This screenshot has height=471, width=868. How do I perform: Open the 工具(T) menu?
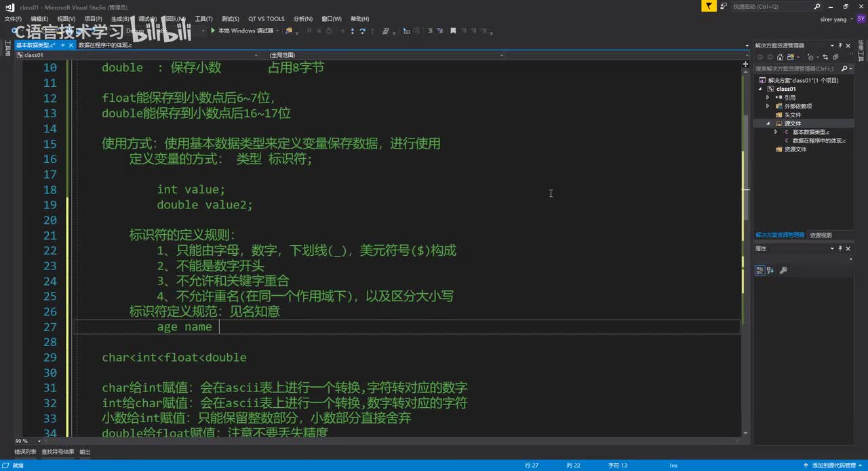pos(203,19)
